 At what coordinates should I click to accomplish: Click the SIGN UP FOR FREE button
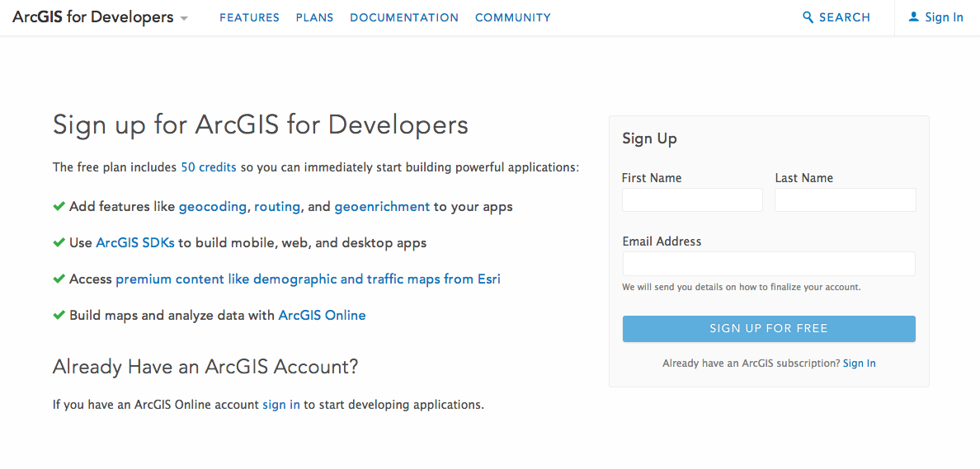click(769, 329)
